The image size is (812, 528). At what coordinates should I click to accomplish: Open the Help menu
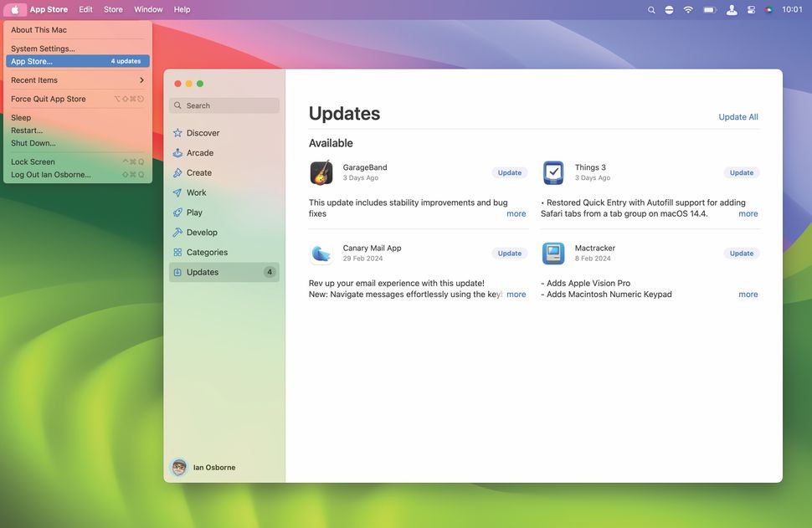[182, 9]
